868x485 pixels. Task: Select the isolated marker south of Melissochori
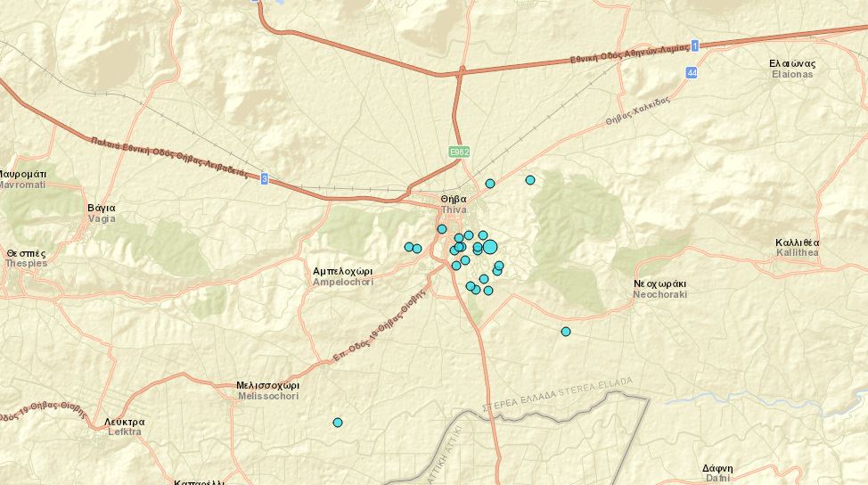point(338,423)
